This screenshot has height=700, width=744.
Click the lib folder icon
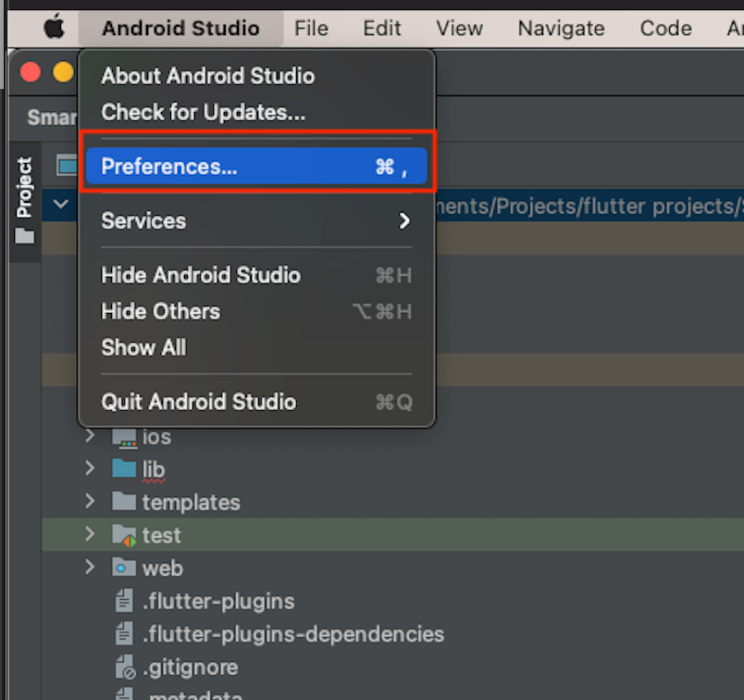coord(124,469)
